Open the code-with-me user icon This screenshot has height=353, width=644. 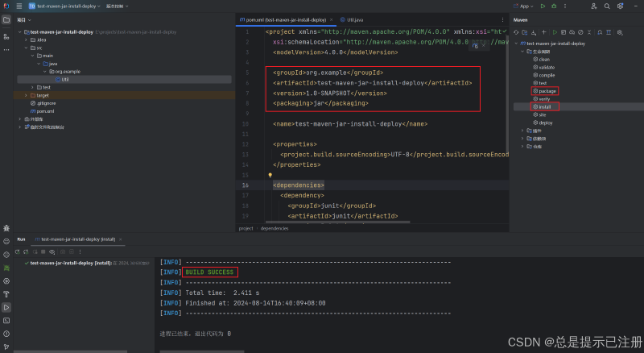coord(594,6)
